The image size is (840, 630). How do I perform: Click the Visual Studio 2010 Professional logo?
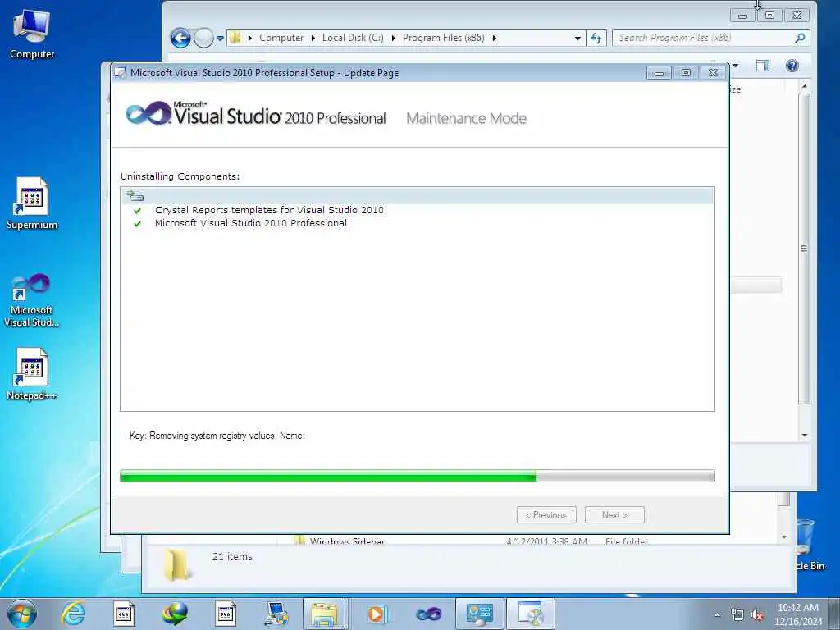point(256,114)
